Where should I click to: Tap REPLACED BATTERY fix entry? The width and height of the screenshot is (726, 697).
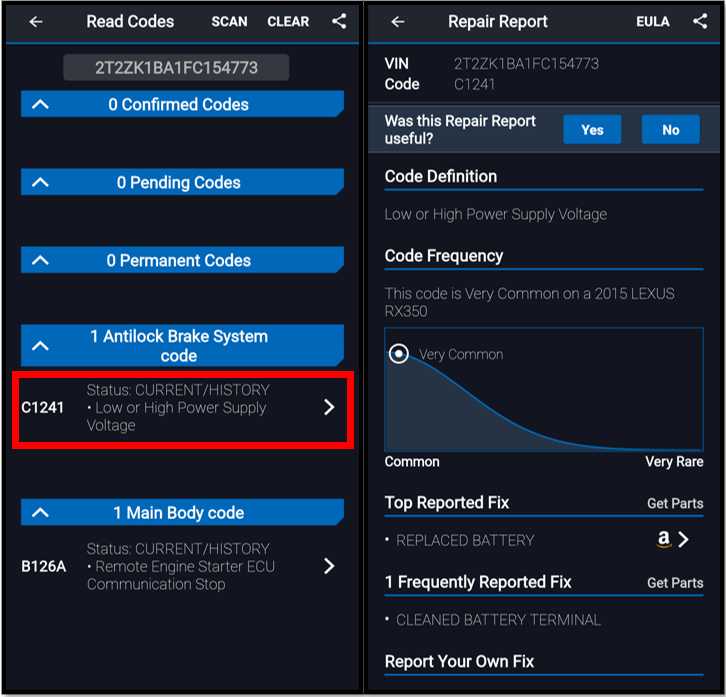pos(465,540)
